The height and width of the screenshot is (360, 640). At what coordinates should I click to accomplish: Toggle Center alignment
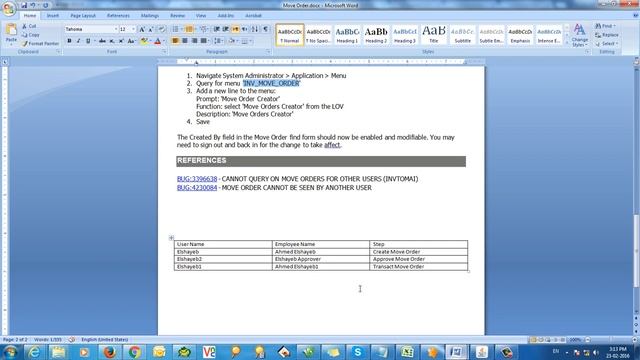pyautogui.click(x=185, y=41)
